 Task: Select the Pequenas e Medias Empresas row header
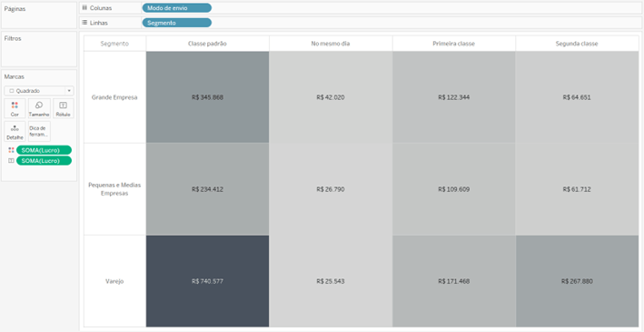114,189
